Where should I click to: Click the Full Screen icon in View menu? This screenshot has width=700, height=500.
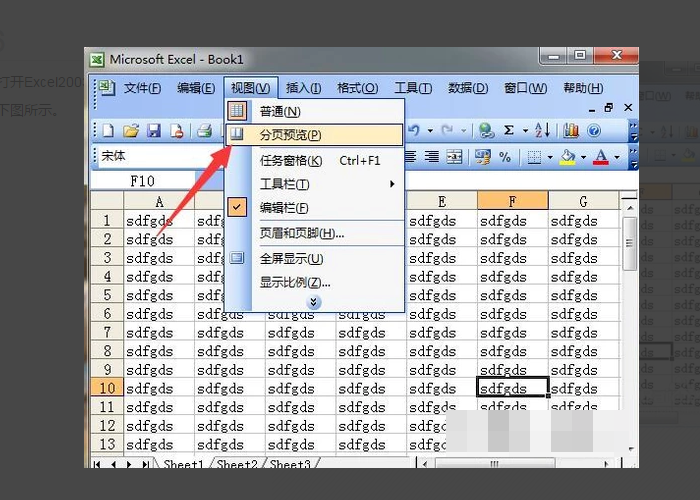(237, 258)
